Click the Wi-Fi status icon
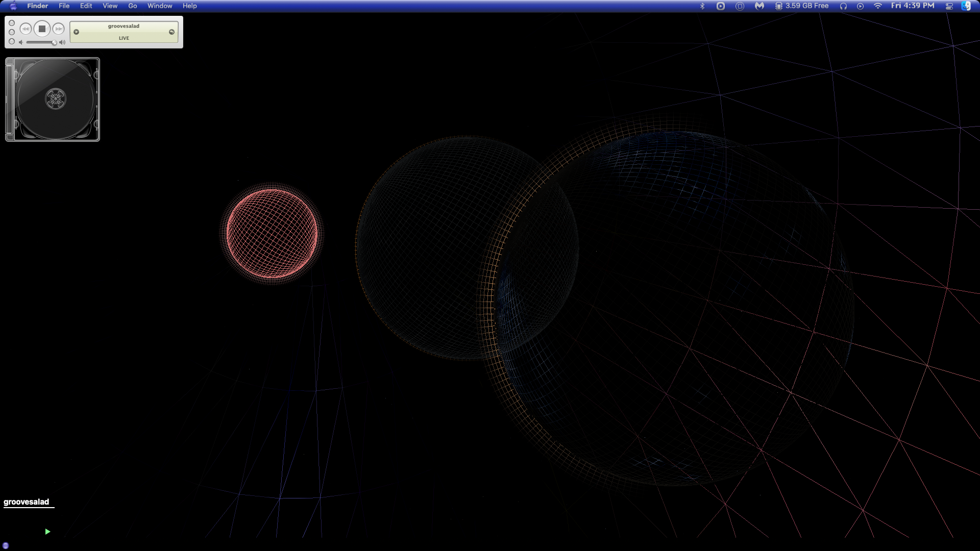Screen dimensions: 980x551 pyautogui.click(x=878, y=6)
